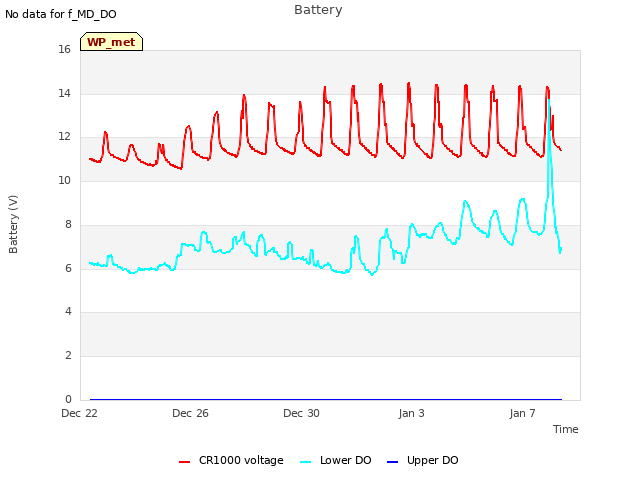Click the 'Jan 7' x-axis tick label
Viewport: 640px width, 480px height.
point(522,413)
